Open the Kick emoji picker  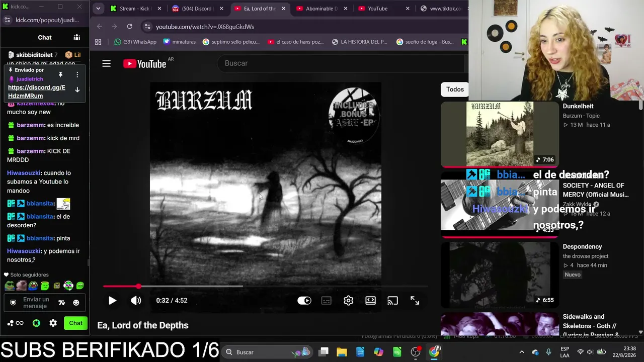coord(76,303)
